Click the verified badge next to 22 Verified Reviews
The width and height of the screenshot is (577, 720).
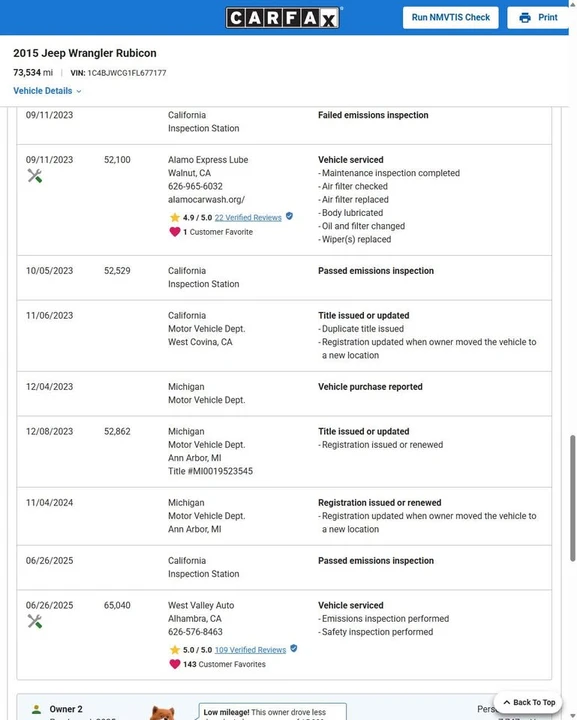[x=289, y=216]
